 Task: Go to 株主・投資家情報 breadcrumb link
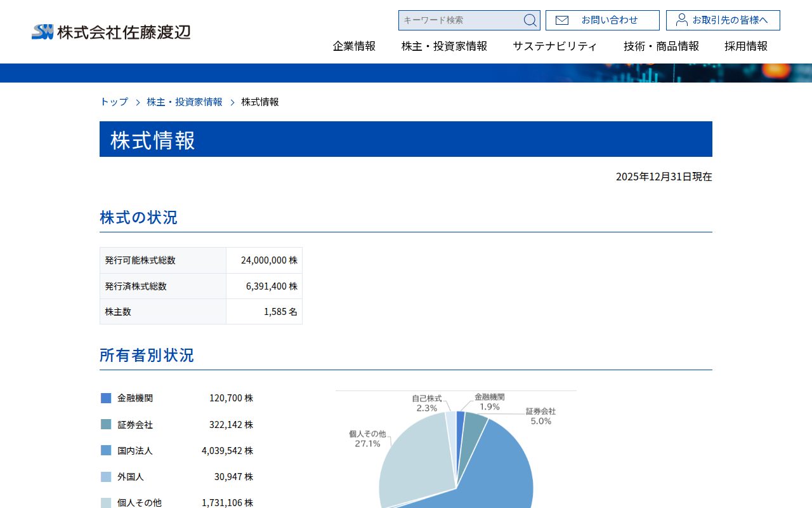pyautogui.click(x=185, y=102)
